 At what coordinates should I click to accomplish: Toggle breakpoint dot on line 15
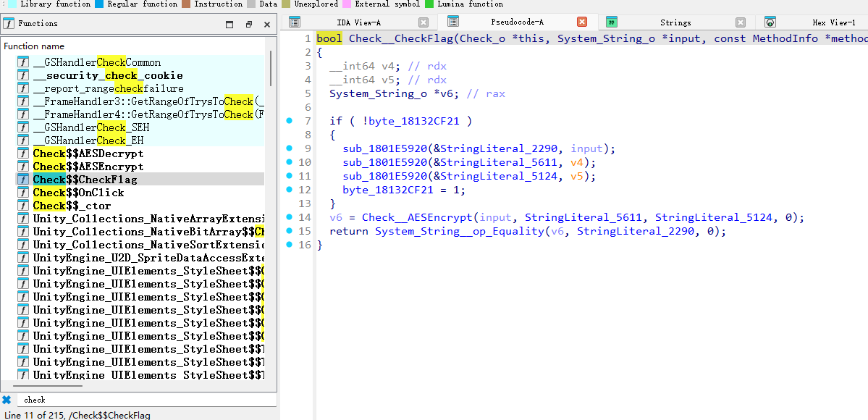coord(289,230)
